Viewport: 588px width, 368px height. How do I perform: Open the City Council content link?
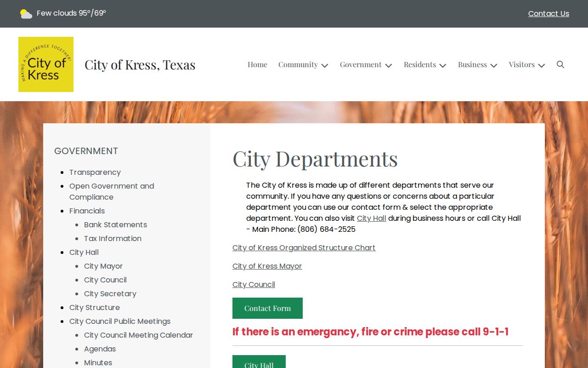(x=254, y=284)
